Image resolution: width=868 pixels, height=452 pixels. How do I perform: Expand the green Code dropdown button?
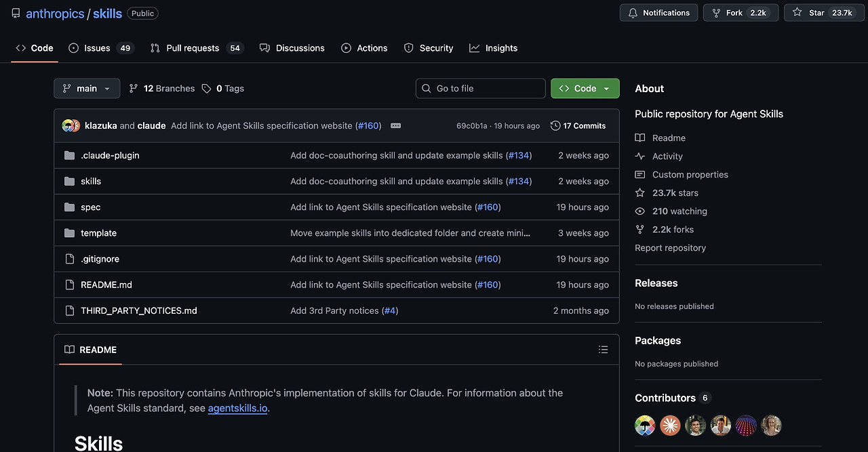585,89
